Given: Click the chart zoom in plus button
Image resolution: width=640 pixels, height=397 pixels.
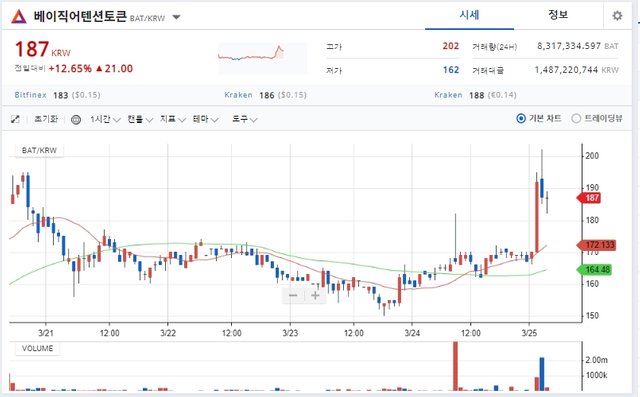Looking at the screenshot, I should click(x=315, y=295).
